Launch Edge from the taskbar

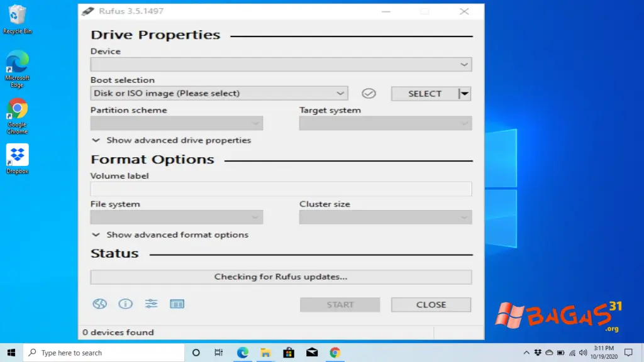pos(242,353)
